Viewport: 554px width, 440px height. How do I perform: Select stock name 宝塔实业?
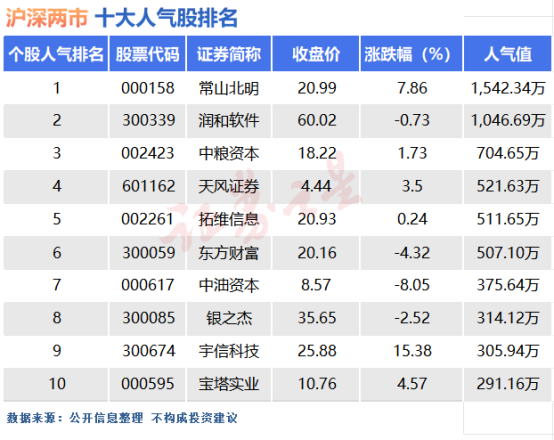[229, 384]
